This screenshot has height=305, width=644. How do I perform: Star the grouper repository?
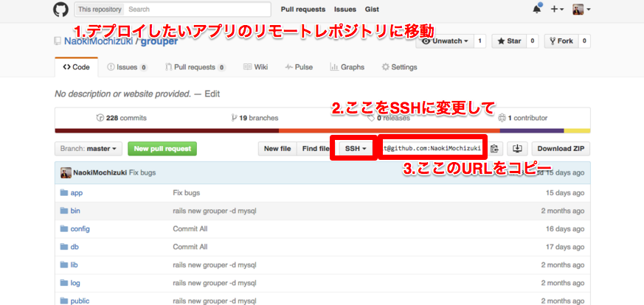(x=509, y=41)
